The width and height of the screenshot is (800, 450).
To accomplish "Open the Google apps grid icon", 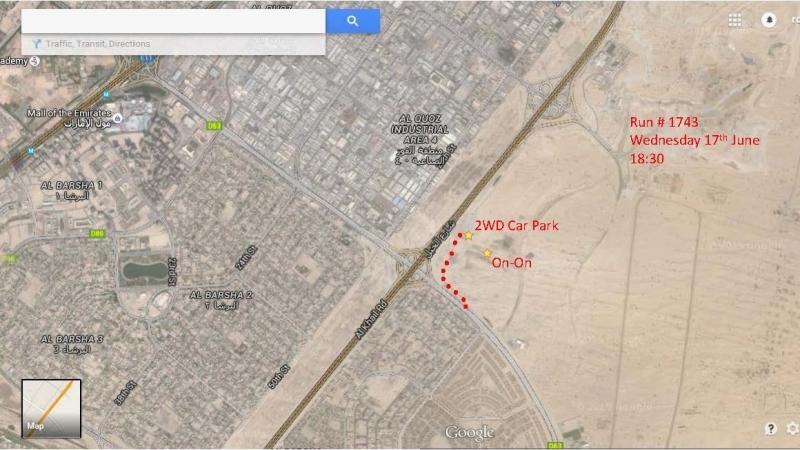I will pyautogui.click(x=735, y=20).
